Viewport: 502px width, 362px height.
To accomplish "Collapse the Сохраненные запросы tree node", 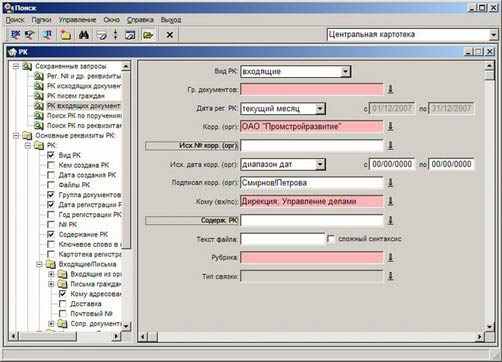I will pyautogui.click(x=15, y=66).
